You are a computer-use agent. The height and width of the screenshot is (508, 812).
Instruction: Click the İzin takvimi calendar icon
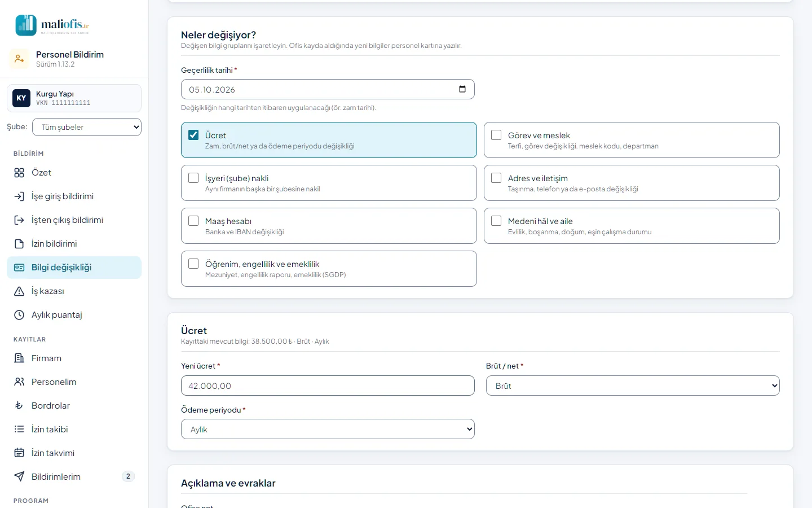click(19, 453)
